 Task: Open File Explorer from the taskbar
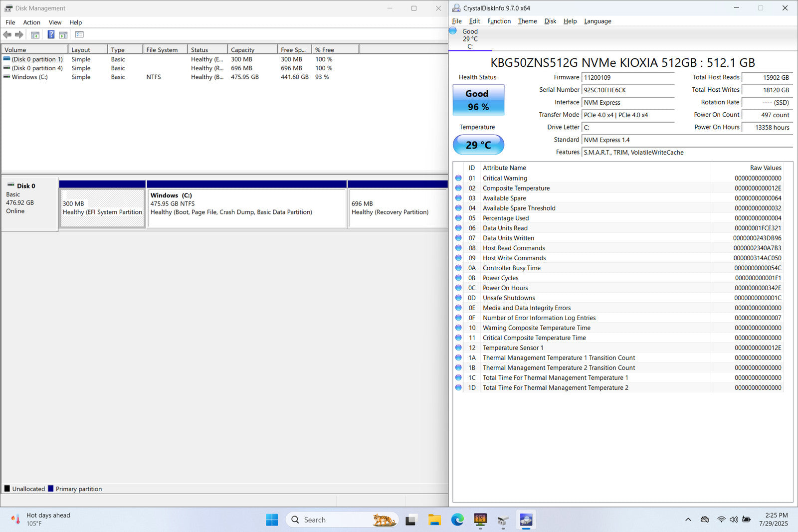pyautogui.click(x=434, y=520)
